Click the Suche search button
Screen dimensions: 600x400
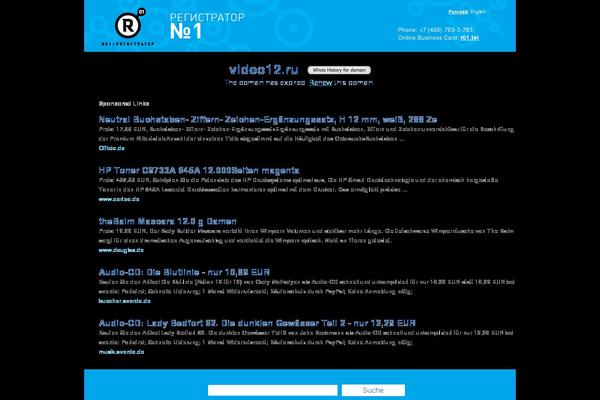point(373,390)
